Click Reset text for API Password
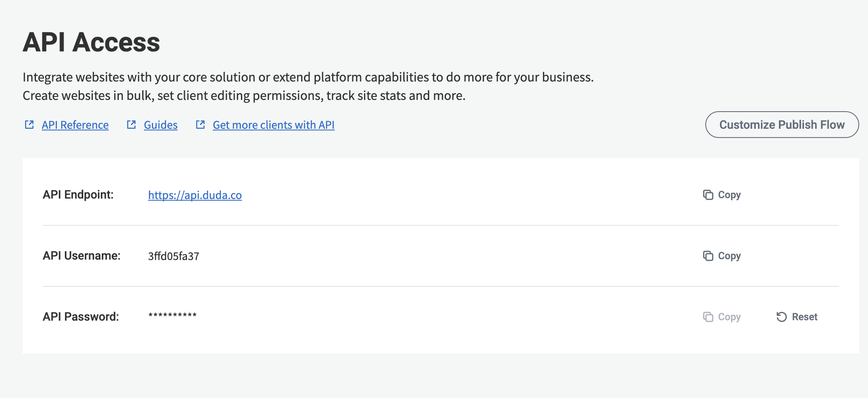The width and height of the screenshot is (868, 398). click(x=804, y=317)
